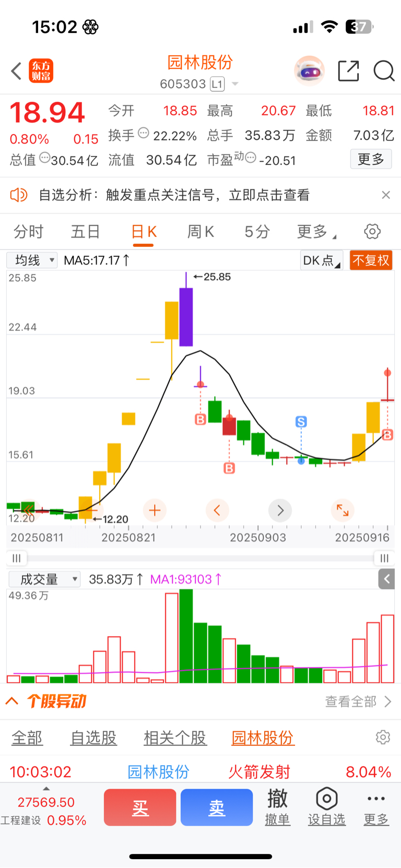Open the 均线 indicator dropdown
The height and width of the screenshot is (868, 401).
click(32, 260)
